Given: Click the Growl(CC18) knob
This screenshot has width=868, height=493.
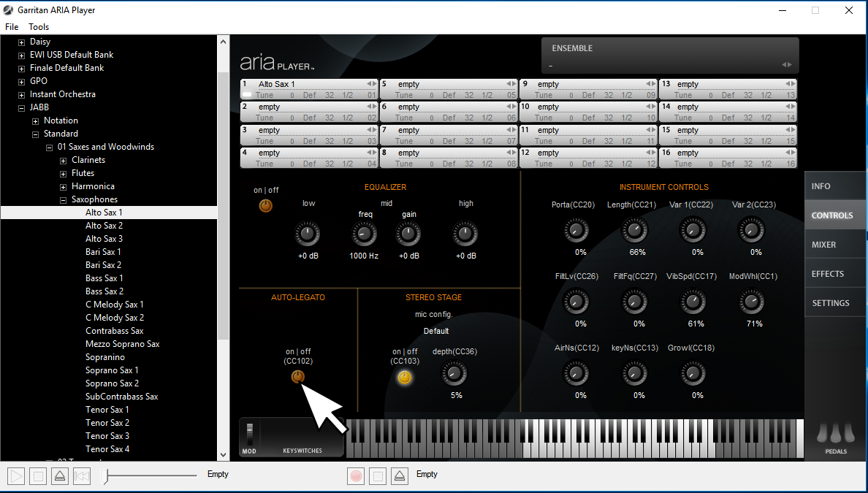Looking at the screenshot, I should coord(693,374).
